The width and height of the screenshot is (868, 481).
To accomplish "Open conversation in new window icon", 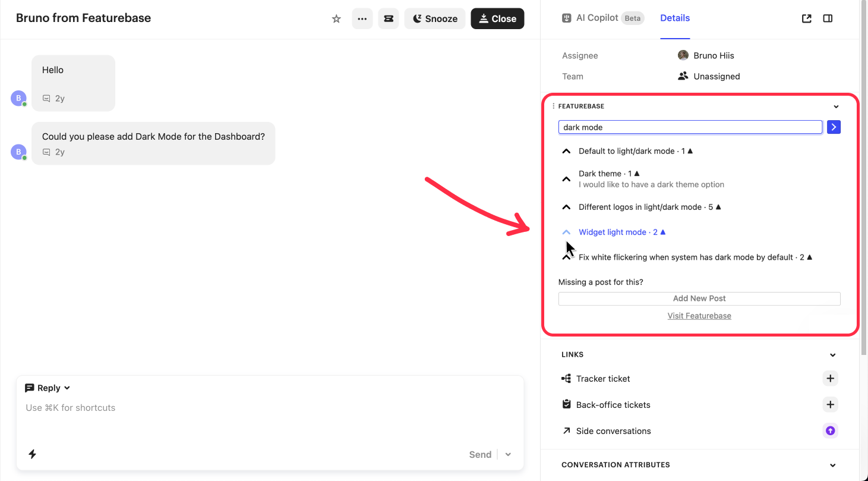I will click(x=806, y=18).
